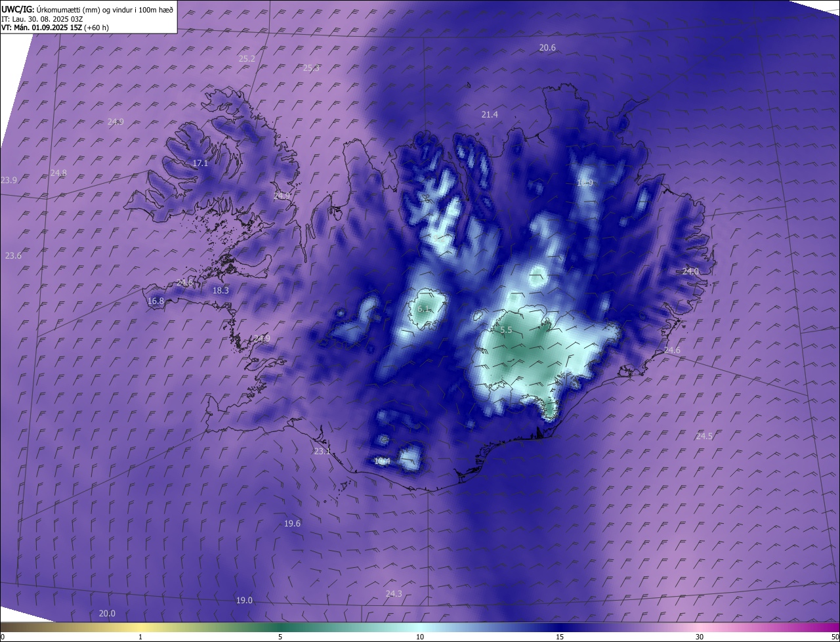This screenshot has height=642, width=840.
Task: Click the wind value 23.6 on the map
Action: [x=13, y=256]
